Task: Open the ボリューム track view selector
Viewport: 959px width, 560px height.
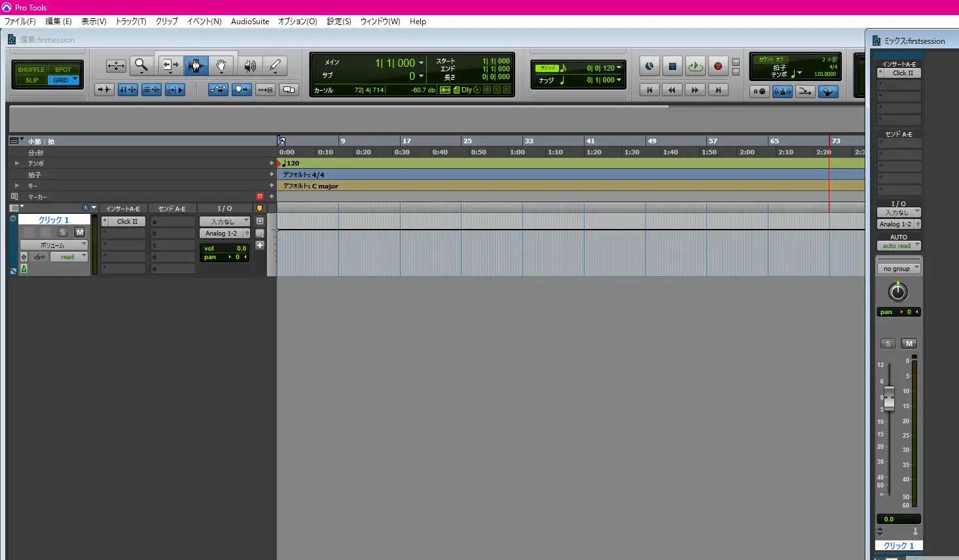Action: (x=54, y=245)
